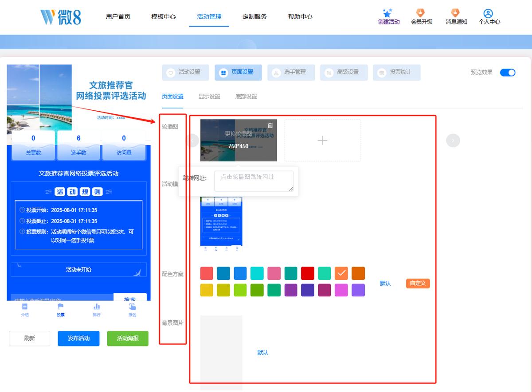Viewport: 532px width, 392px height.
Task: Open 帮助中心 in the top navigation
Action: [x=300, y=16]
